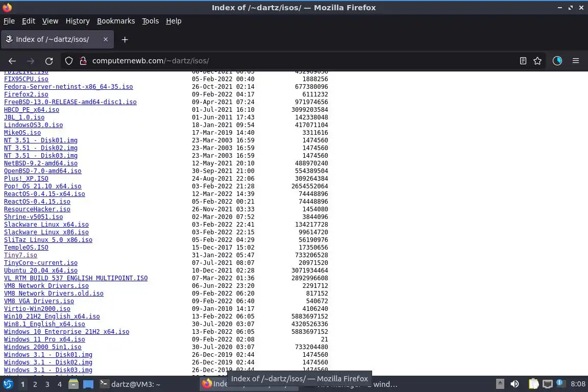
Task: Download Slackware_Linux_x86.iso
Action: 46,232
